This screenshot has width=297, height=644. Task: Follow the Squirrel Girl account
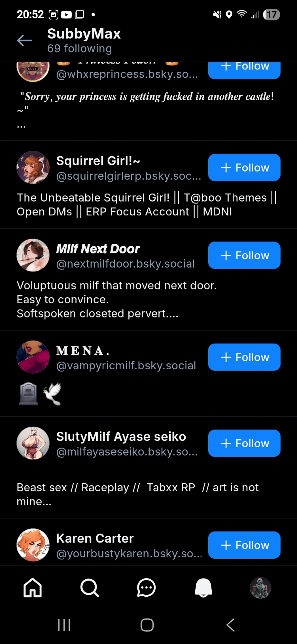(x=244, y=167)
